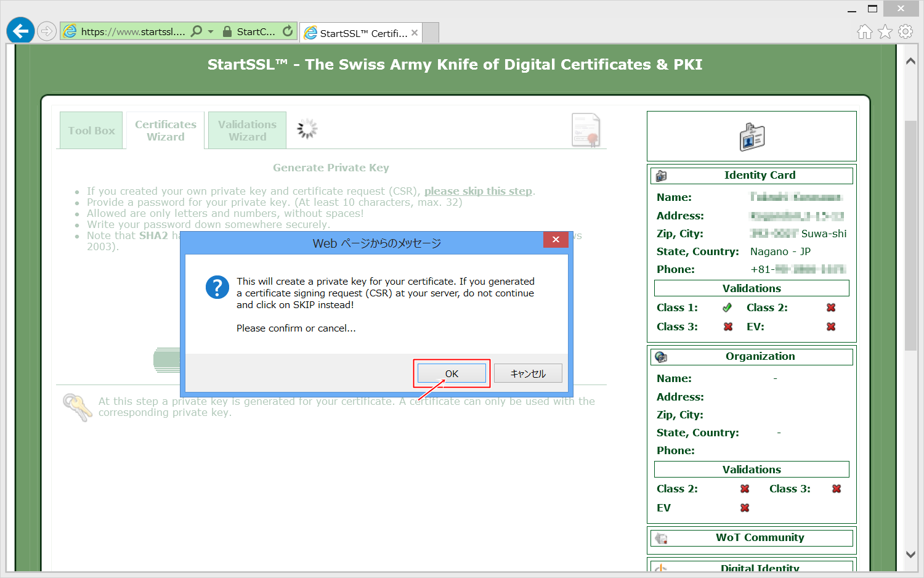Click OK in the confirmation dialog
924x578 pixels.
click(x=452, y=373)
